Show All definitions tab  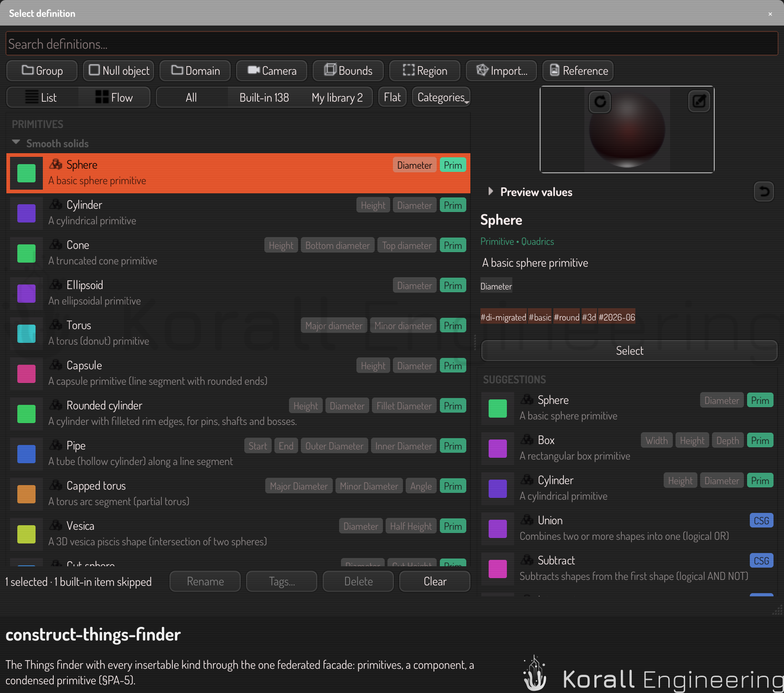191,97
